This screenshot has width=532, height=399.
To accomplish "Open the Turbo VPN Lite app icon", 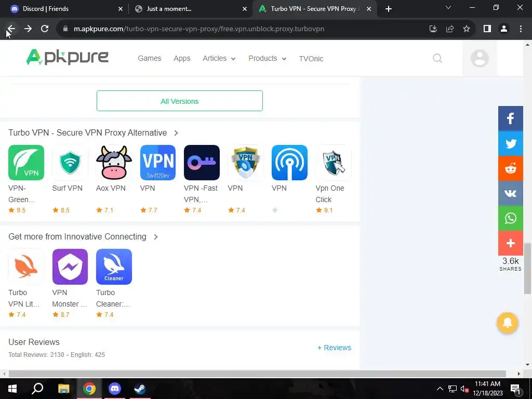I will (x=26, y=267).
